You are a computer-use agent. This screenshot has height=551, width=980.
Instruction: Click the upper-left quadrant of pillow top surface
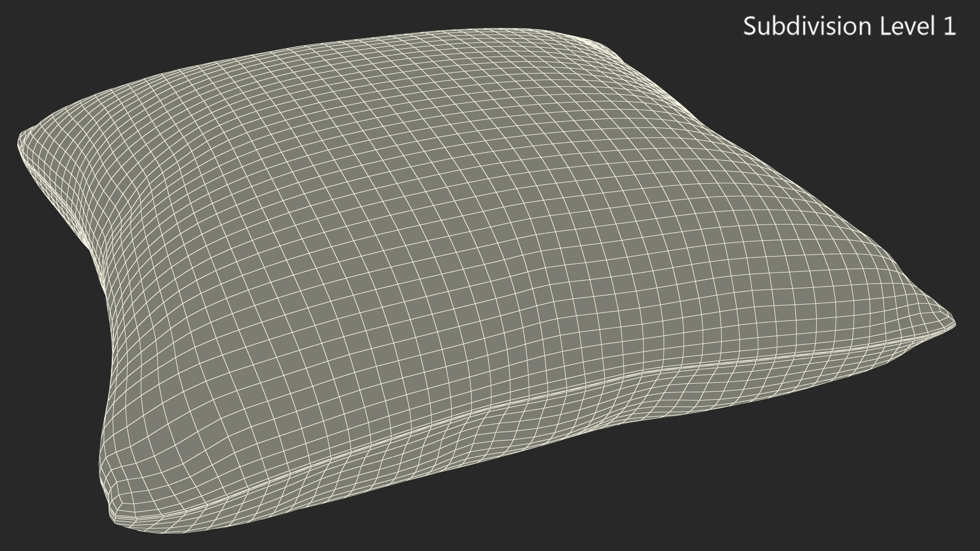pyautogui.click(x=245, y=153)
